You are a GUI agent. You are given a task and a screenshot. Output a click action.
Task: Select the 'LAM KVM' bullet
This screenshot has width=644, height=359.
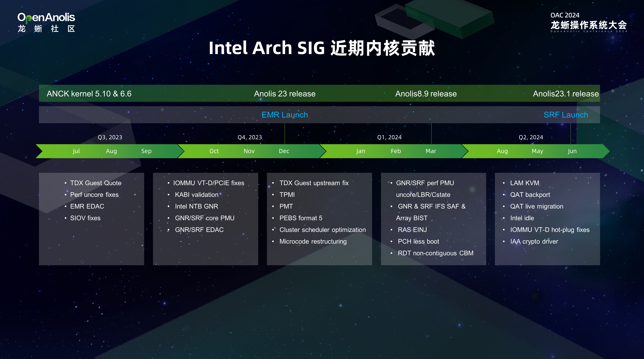[x=524, y=183]
